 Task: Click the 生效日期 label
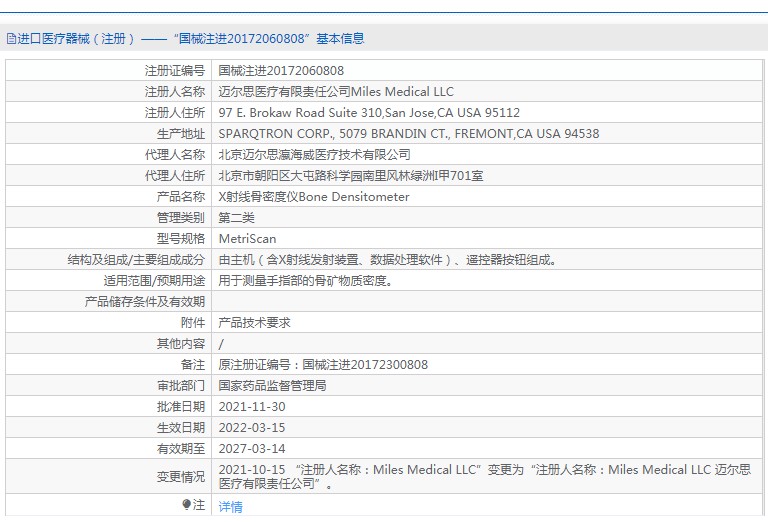181,428
